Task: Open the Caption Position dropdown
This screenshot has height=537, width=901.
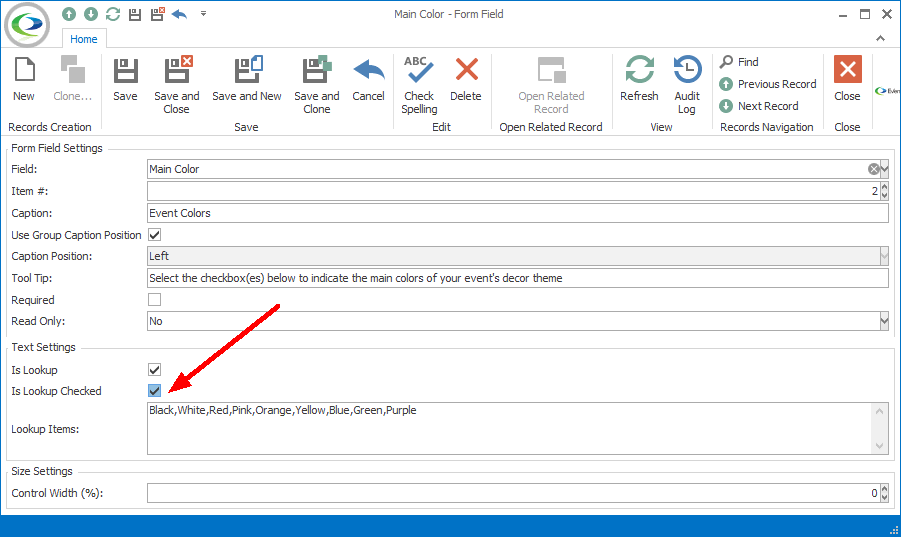Action: click(884, 256)
